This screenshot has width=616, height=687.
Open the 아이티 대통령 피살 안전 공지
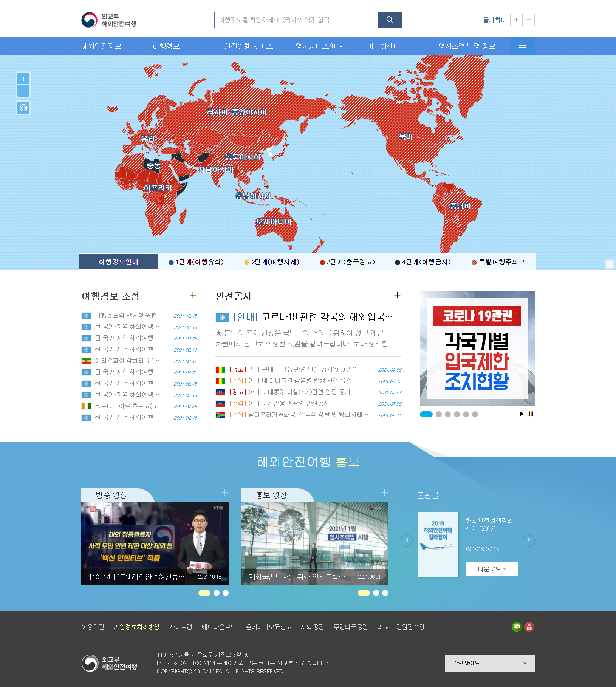[x=290, y=392]
